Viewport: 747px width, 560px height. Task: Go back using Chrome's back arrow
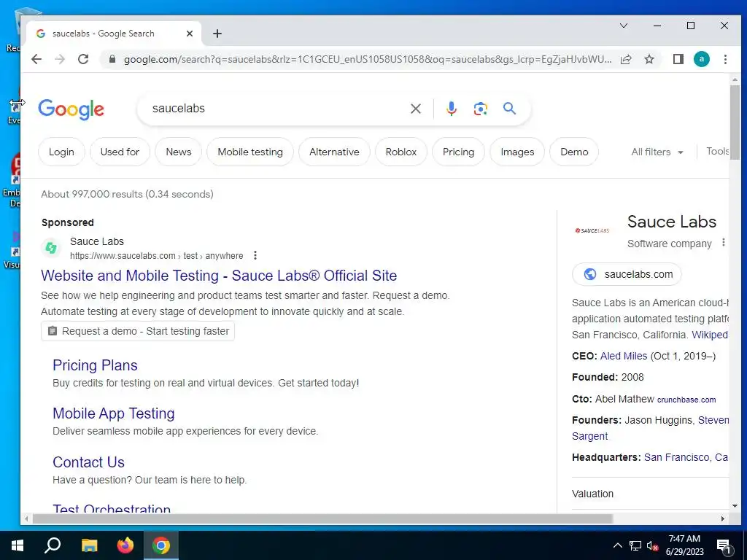pos(36,59)
